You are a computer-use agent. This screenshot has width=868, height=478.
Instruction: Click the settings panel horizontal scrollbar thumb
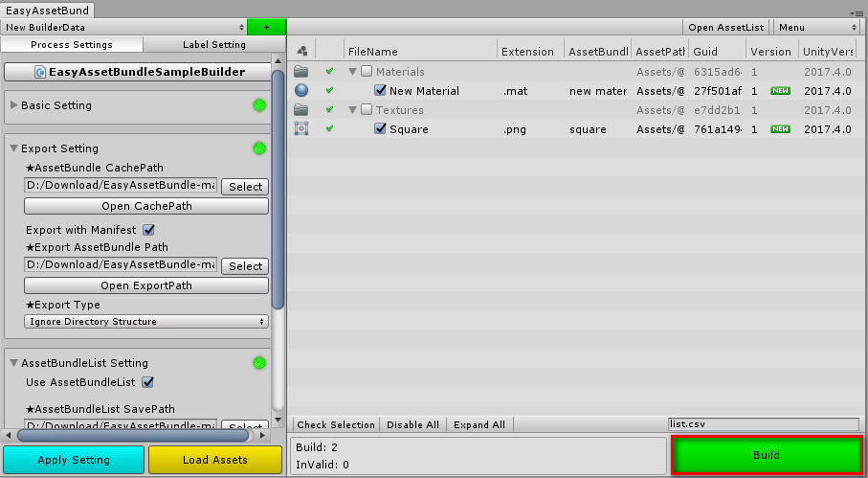tap(135, 435)
